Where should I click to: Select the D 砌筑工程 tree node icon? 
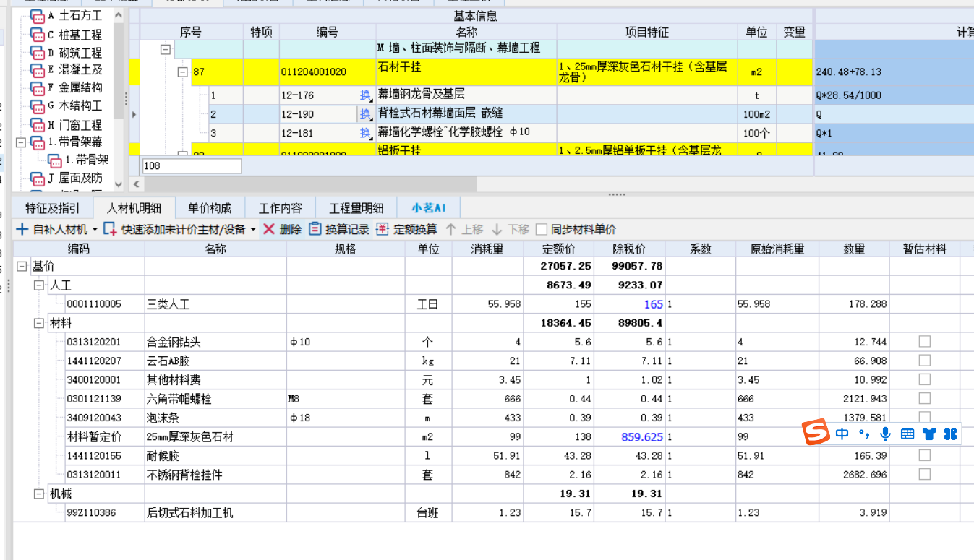click(38, 53)
